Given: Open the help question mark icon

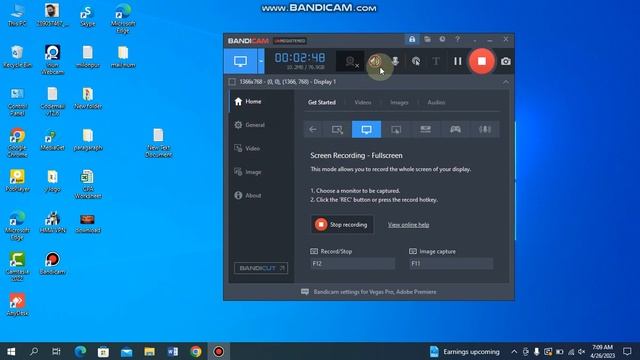Looking at the screenshot, I should pyautogui.click(x=458, y=39).
